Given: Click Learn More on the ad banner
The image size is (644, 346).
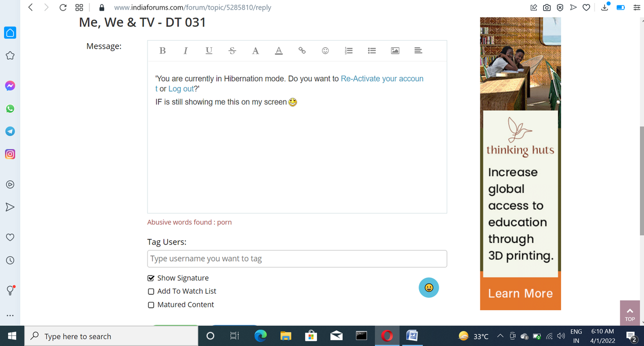Looking at the screenshot, I should coord(520,293).
